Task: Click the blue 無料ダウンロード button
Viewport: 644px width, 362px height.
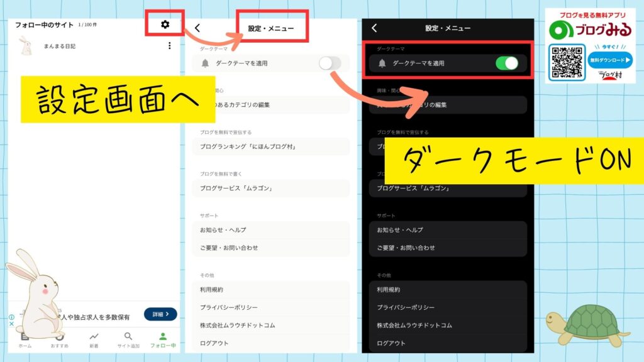Action: point(609,60)
